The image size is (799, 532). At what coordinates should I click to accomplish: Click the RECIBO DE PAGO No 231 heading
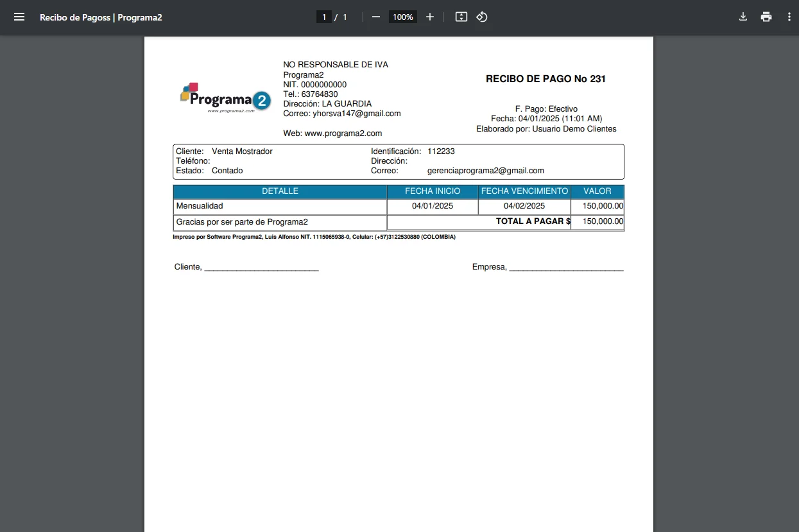546,79
